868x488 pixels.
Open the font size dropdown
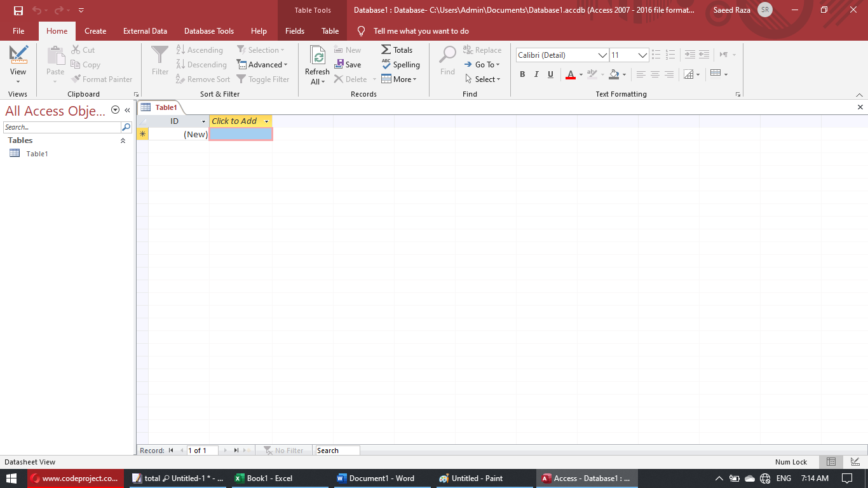click(642, 55)
